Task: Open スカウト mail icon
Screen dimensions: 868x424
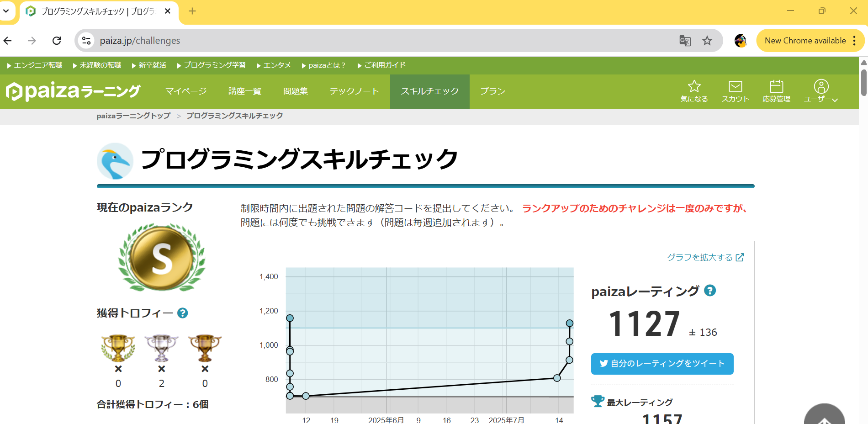Action: (736, 91)
